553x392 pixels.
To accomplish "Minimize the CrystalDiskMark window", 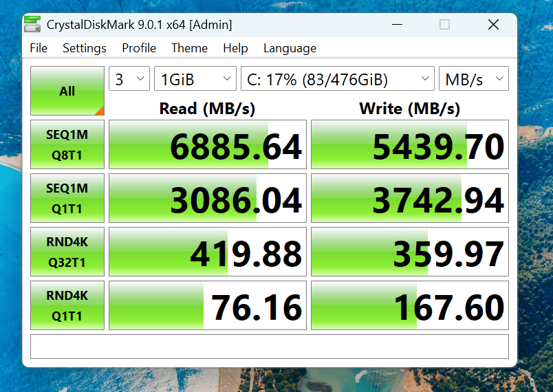I will coord(397,25).
